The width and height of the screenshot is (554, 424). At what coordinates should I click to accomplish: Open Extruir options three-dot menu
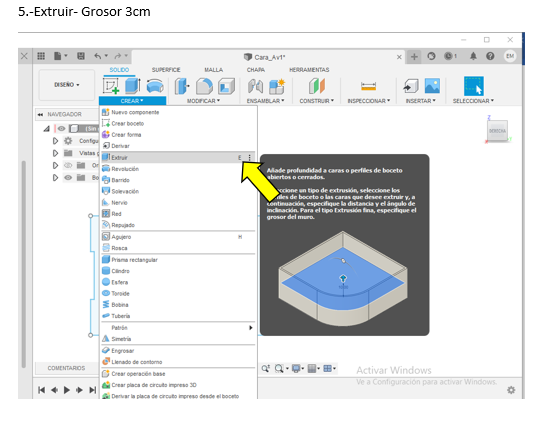point(249,158)
